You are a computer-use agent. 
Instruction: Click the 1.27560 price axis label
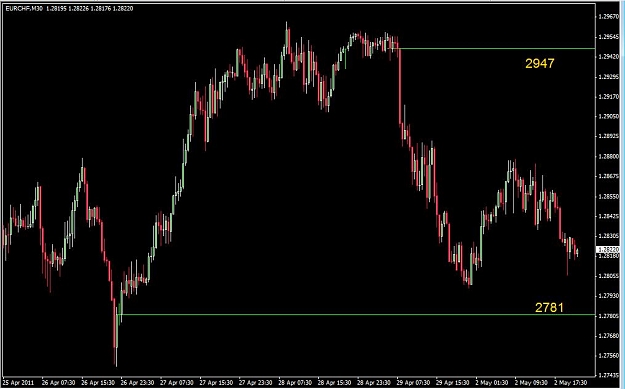coord(609,356)
